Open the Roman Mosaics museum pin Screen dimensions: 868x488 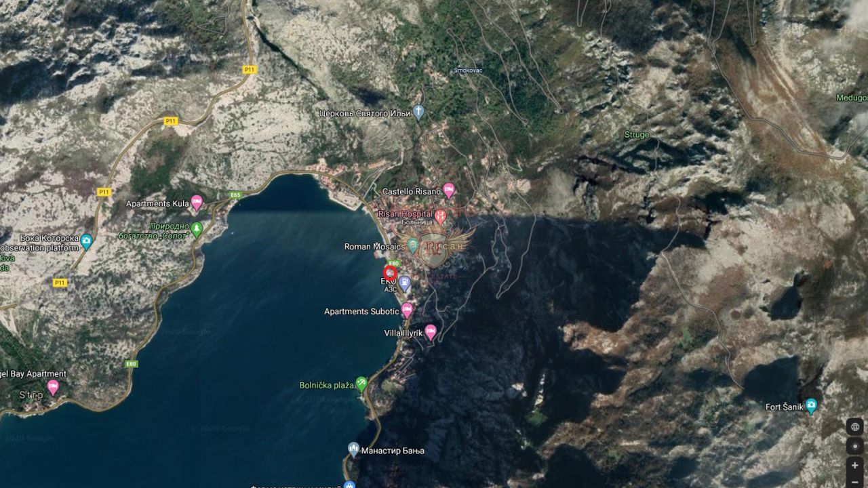pos(413,245)
